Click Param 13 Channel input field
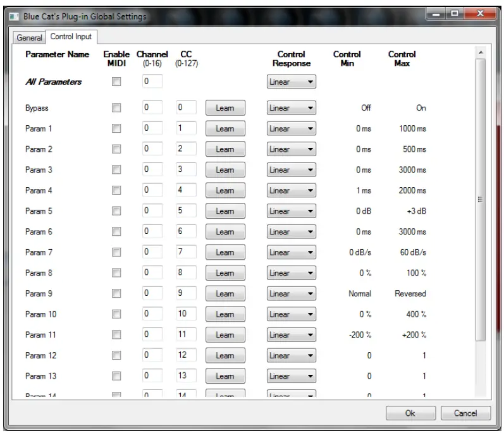Viewport: 504px width, 433px height. [152, 375]
